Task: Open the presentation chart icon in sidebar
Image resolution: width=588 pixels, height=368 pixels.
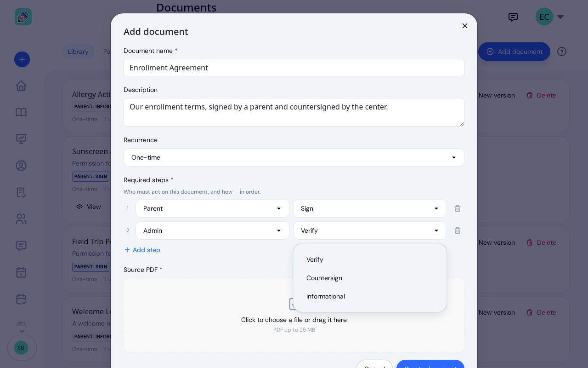Action: (x=21, y=139)
